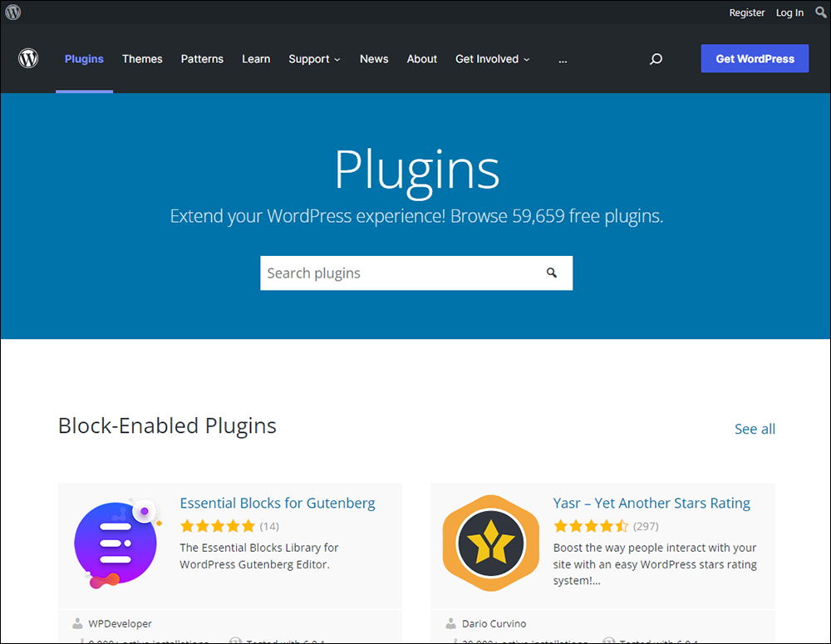Open the About menu item
831x644 pixels.
coord(422,59)
